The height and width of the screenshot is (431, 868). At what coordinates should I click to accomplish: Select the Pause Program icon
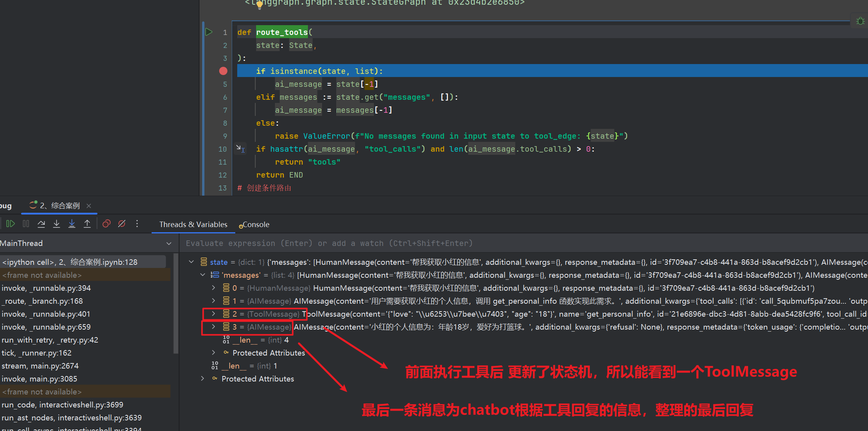pyautogui.click(x=26, y=224)
